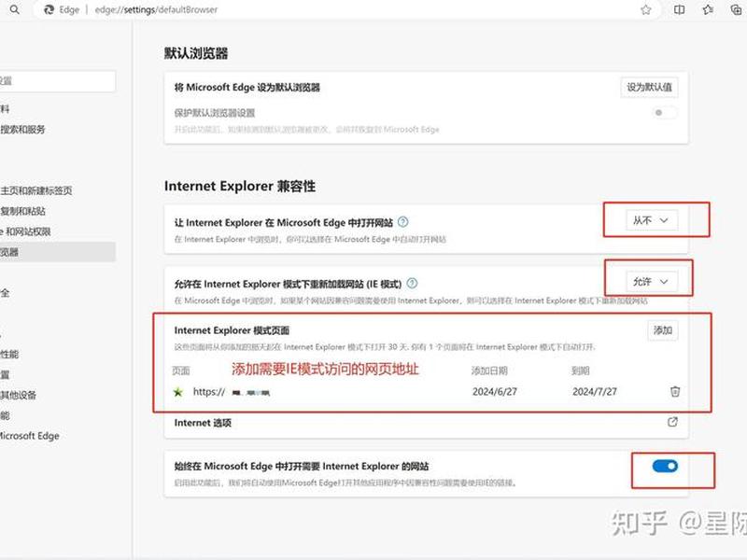Screen dimensions: 747x560
Task: Click expiry date 2024/7/27
Action: (x=595, y=392)
